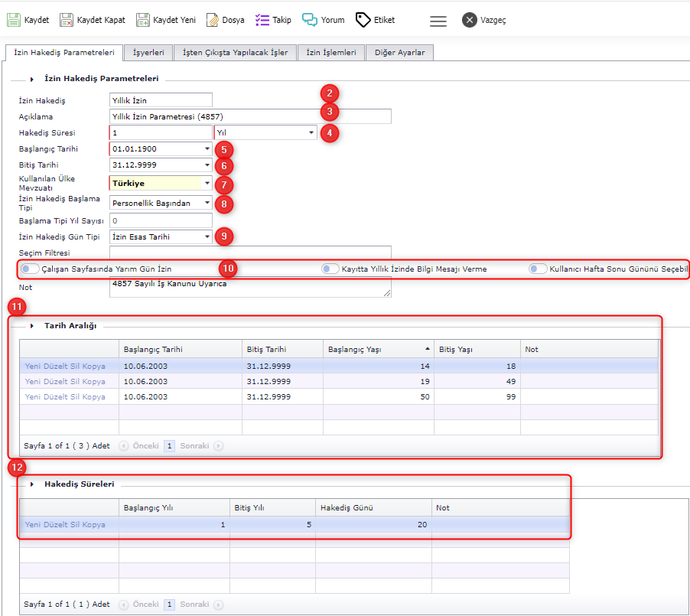
Task: Open the Başlangıç Tarihi date dropdown
Action: (207, 148)
